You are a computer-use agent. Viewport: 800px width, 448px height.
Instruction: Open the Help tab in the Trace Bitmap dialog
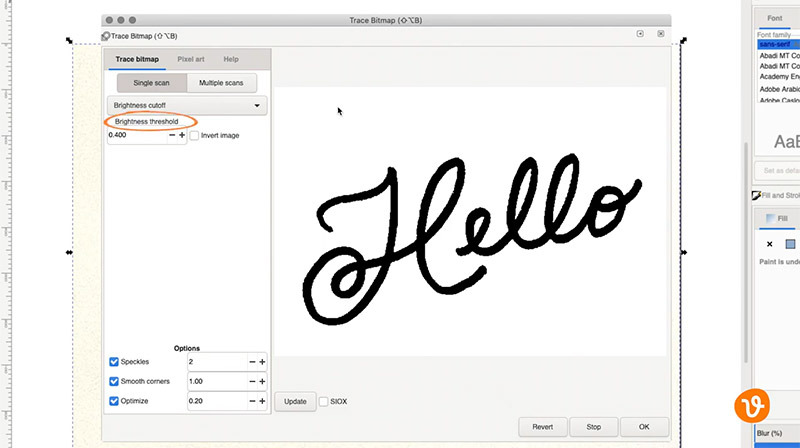[231, 59]
